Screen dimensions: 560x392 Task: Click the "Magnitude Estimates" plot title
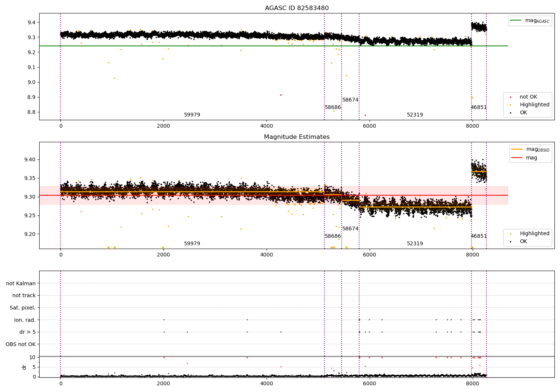pos(297,137)
